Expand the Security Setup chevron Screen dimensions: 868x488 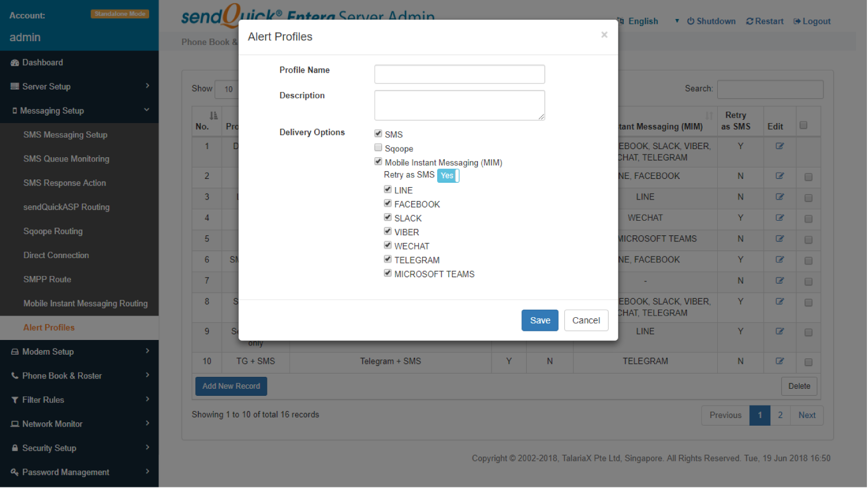(147, 448)
